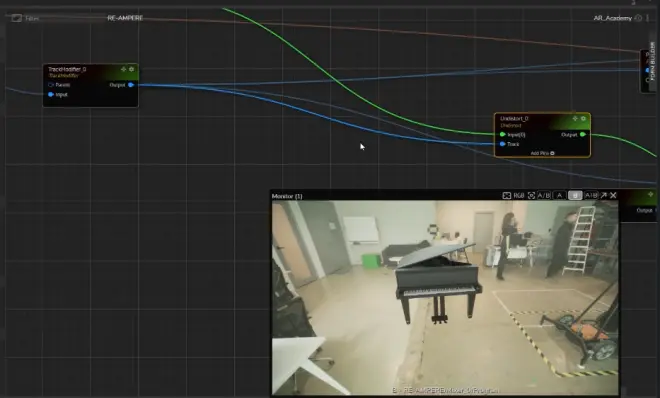Click the Monitor (1) panel title

point(287,196)
